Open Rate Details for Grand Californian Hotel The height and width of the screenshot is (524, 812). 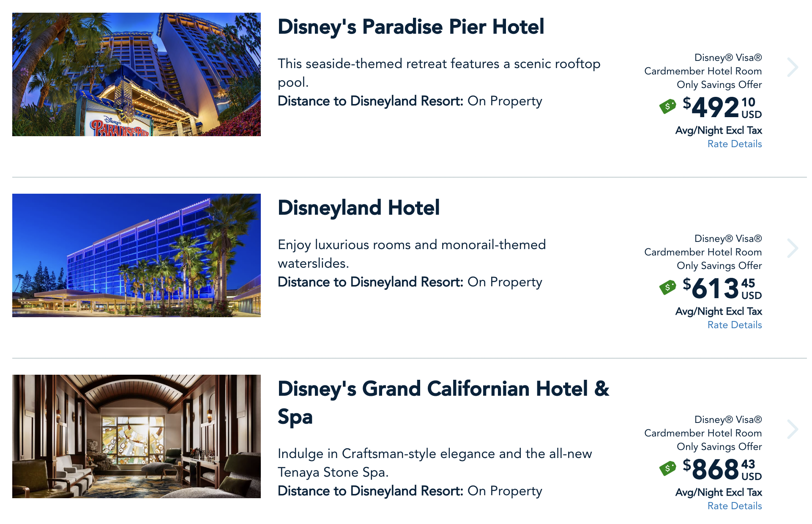tap(734, 506)
